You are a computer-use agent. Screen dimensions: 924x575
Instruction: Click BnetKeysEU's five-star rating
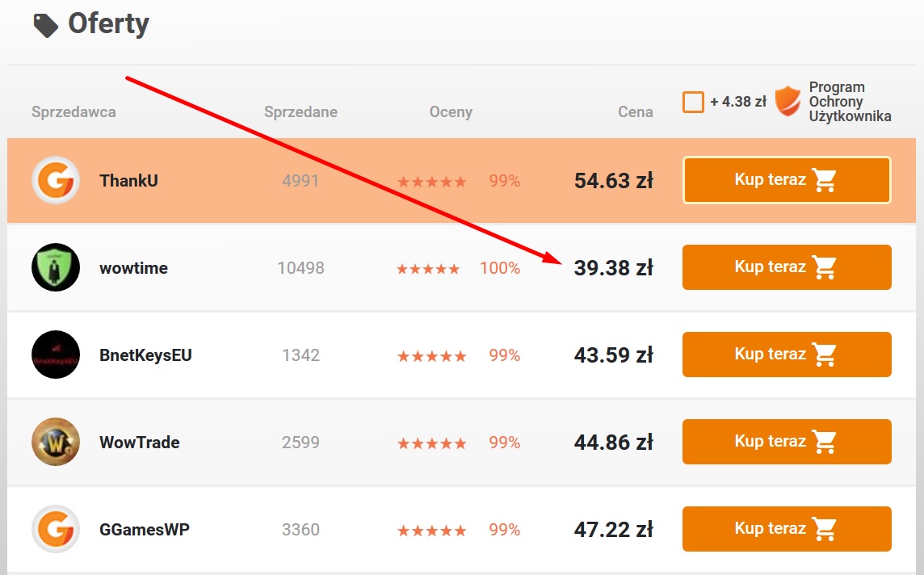coord(432,356)
